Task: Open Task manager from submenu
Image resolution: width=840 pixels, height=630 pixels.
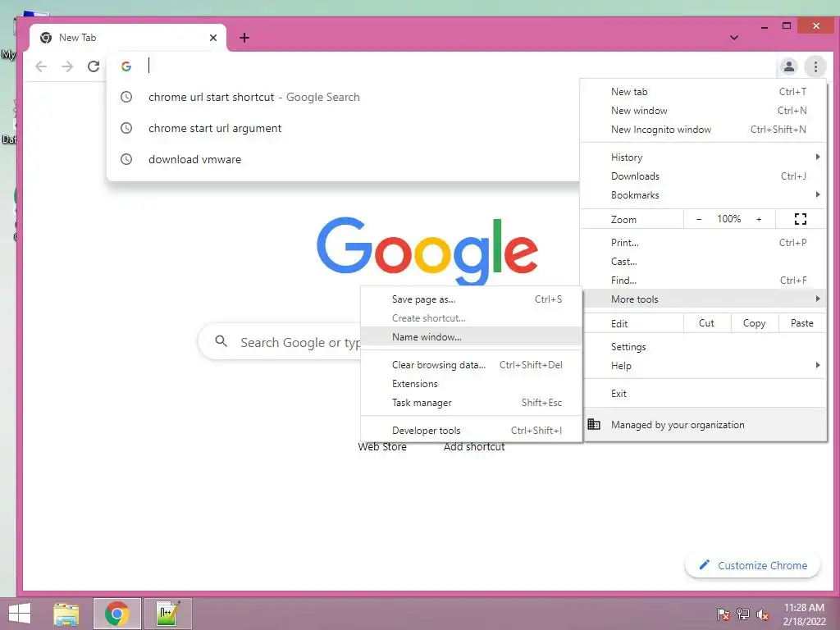Action: click(x=471, y=402)
